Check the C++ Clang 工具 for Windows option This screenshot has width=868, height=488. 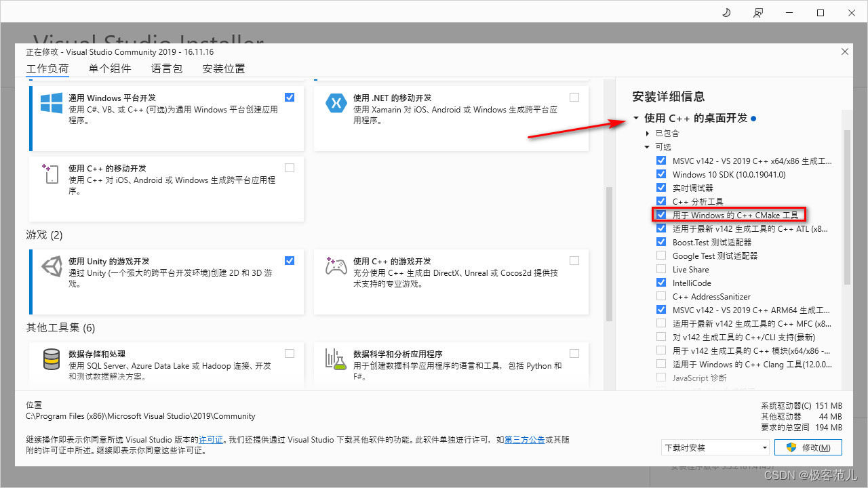[x=661, y=364]
